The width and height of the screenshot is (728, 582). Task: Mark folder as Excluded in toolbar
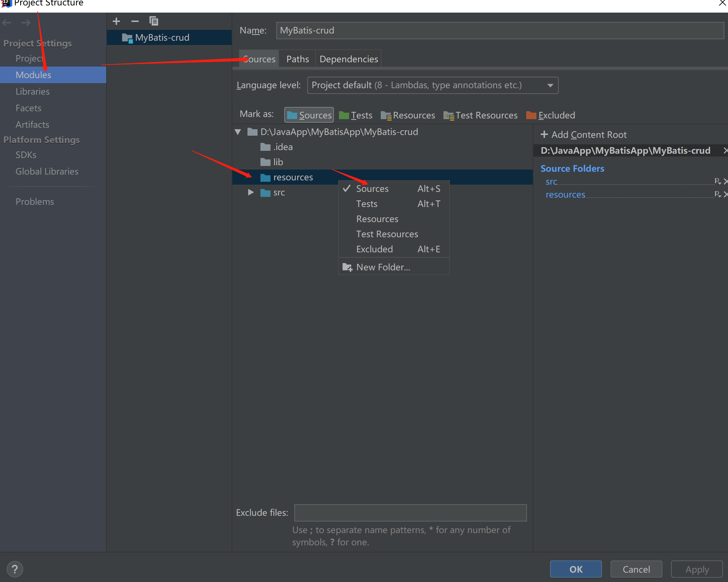550,115
